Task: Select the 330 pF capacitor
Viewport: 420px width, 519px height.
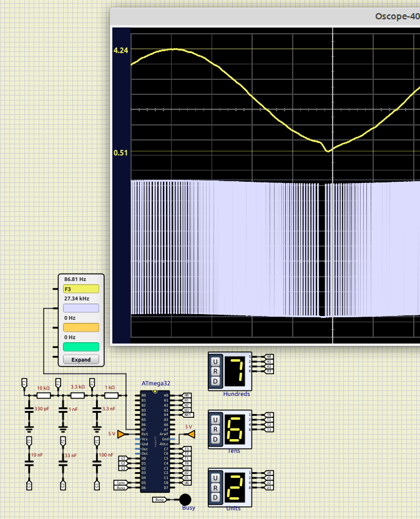Action: [29, 410]
